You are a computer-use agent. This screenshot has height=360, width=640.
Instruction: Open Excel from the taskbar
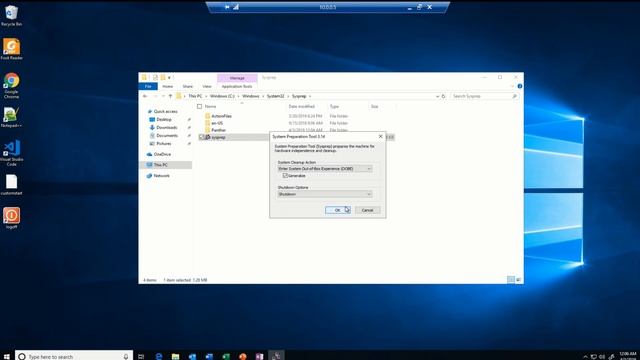(x=226, y=356)
